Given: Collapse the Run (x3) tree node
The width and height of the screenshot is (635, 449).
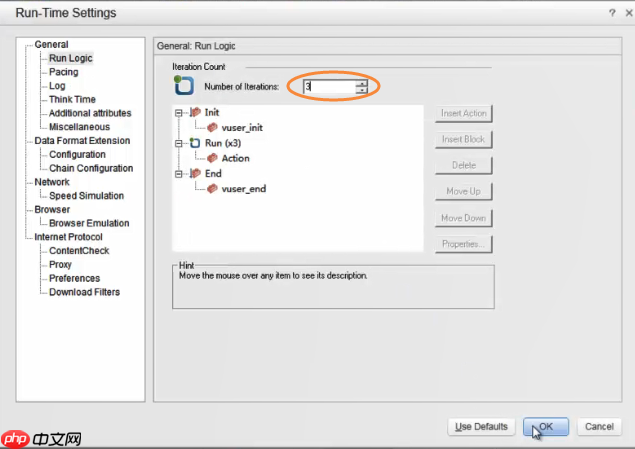Looking at the screenshot, I should [x=180, y=143].
